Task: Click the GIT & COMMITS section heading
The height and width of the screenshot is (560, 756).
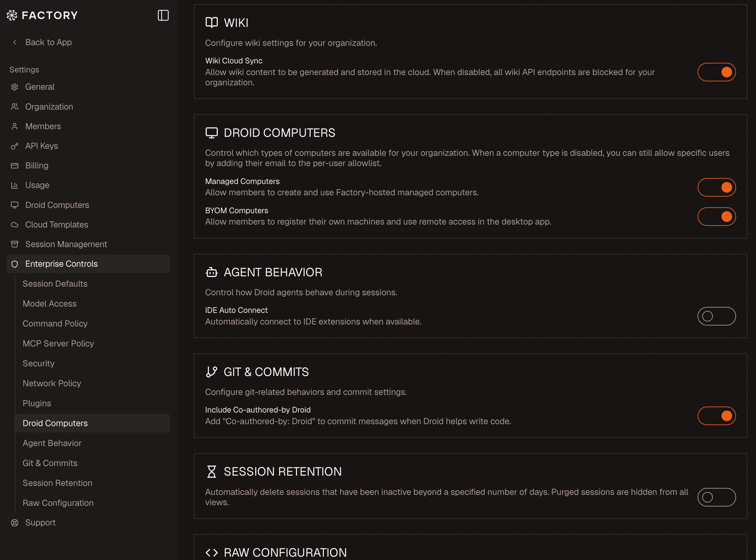Action: tap(266, 372)
